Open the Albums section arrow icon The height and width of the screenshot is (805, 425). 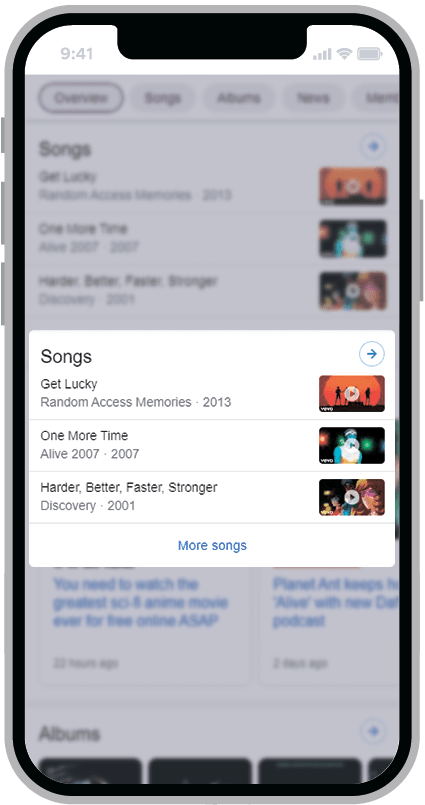pos(373,731)
